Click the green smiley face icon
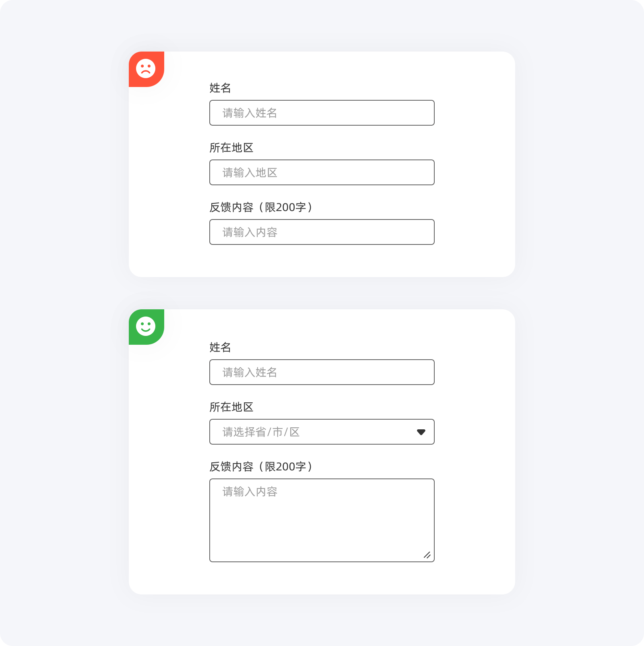This screenshot has width=644, height=646. [x=146, y=326]
